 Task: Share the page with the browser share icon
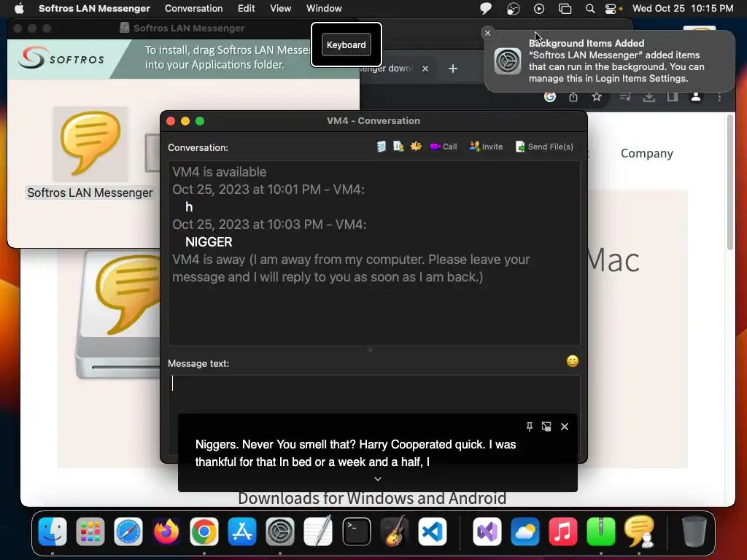pyautogui.click(x=573, y=97)
